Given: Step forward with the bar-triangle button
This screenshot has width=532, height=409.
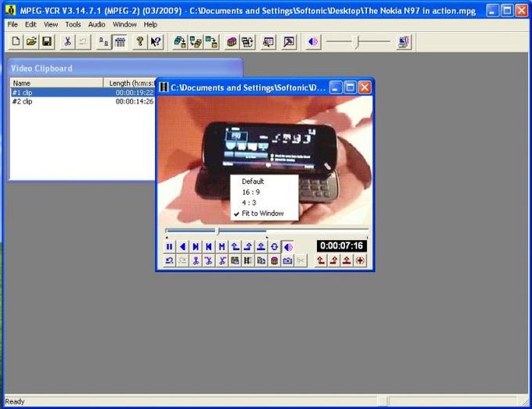Looking at the screenshot, I should [196, 247].
